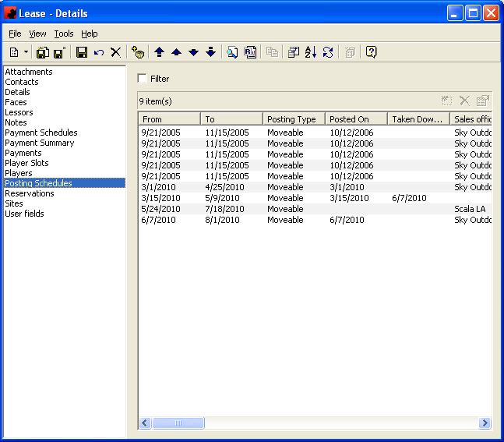This screenshot has height=442, width=504.
Task: Open the View menu
Action: (38, 34)
